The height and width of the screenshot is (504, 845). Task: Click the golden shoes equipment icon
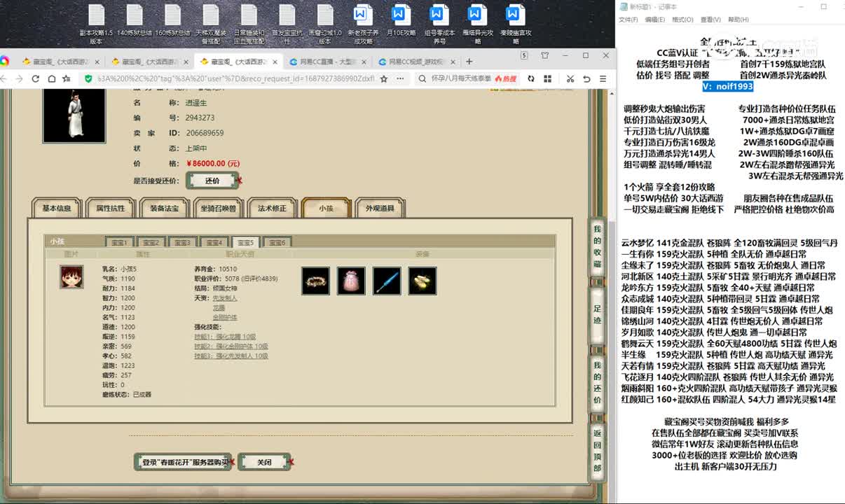pyautogui.click(x=422, y=281)
